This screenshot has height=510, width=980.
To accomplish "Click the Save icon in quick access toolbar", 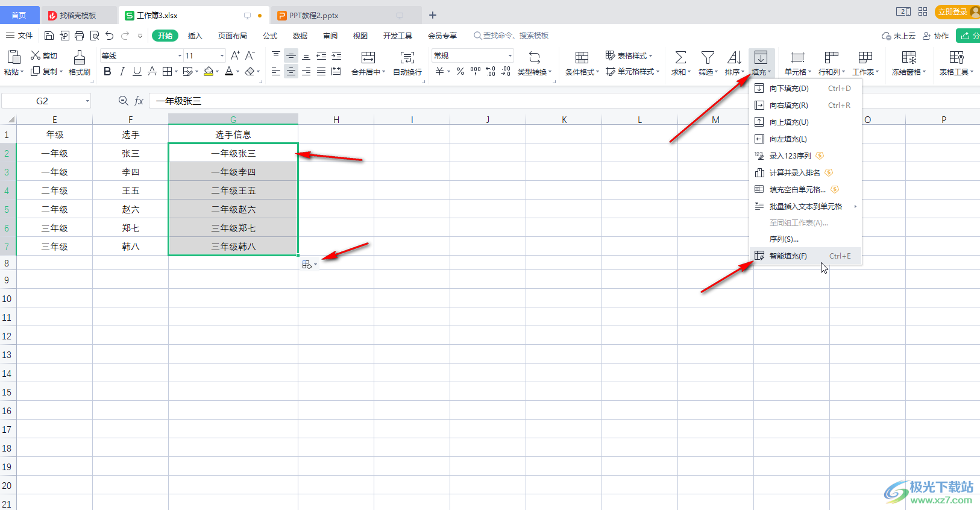I will (x=49, y=36).
